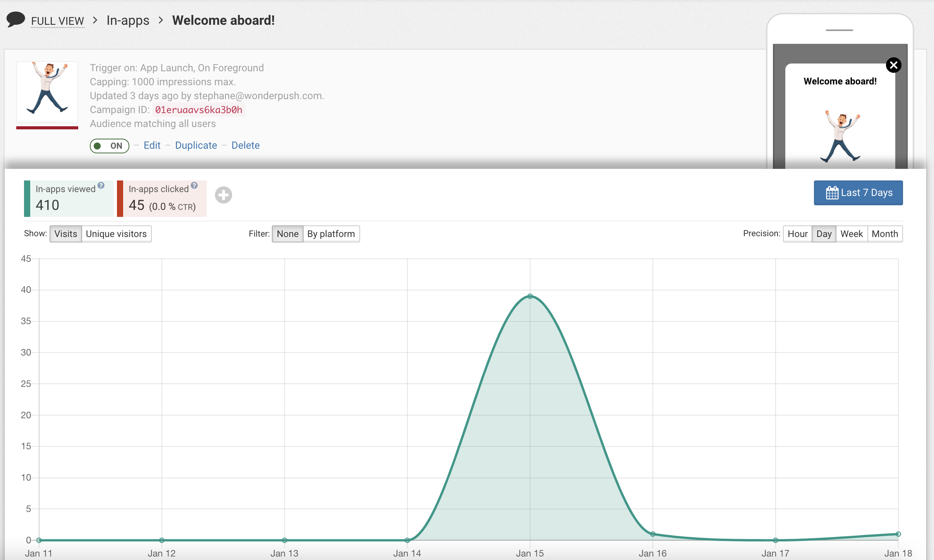The height and width of the screenshot is (560, 934).
Task: Set chart precision to Month
Action: pyautogui.click(x=884, y=234)
